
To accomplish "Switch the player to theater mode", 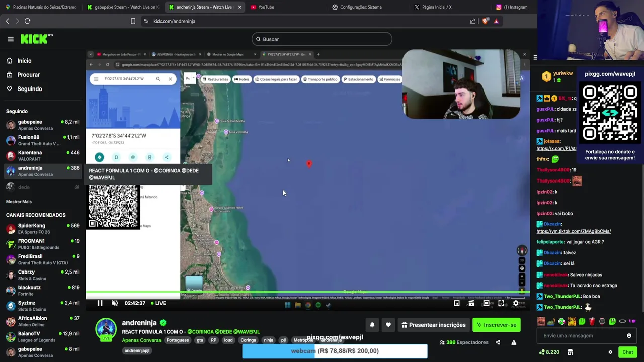I will tap(486, 303).
